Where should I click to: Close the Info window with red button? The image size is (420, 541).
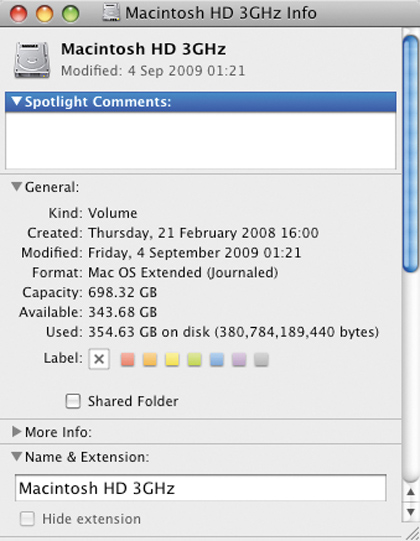18,14
